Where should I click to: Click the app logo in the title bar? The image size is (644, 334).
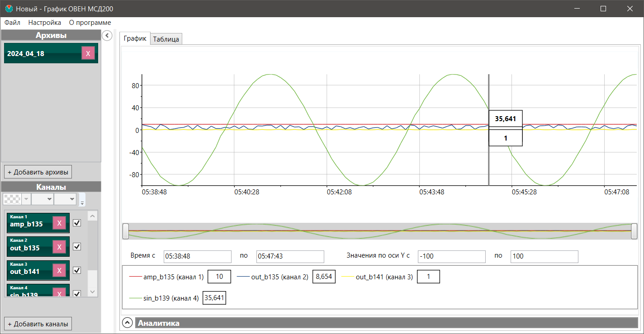click(x=9, y=9)
